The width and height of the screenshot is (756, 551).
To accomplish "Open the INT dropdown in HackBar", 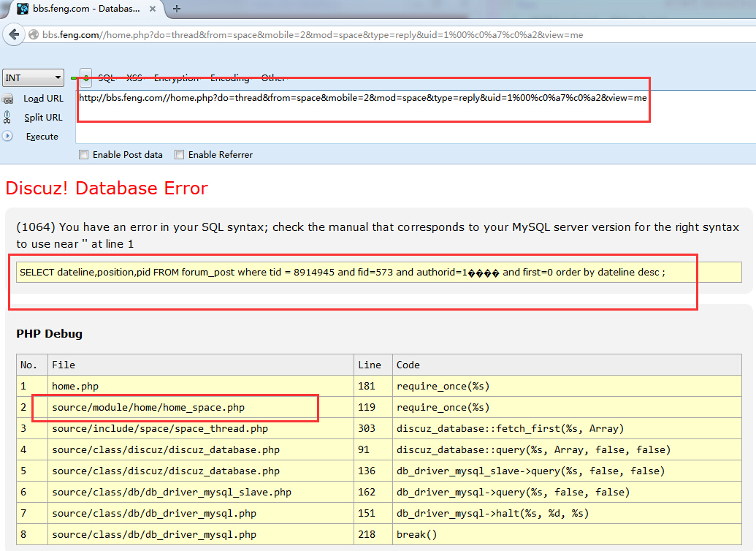I will pyautogui.click(x=34, y=77).
